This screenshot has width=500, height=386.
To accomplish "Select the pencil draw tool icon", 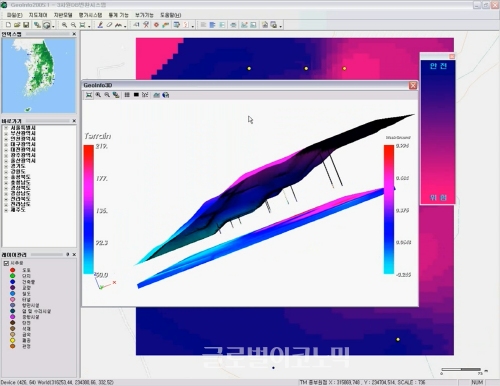I will 100,25.
